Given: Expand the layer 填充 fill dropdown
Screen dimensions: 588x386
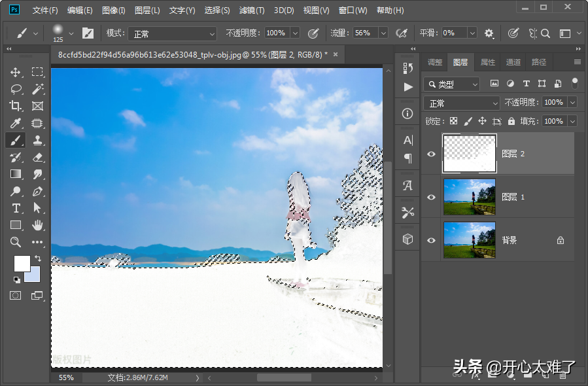Looking at the screenshot, I should 572,121.
